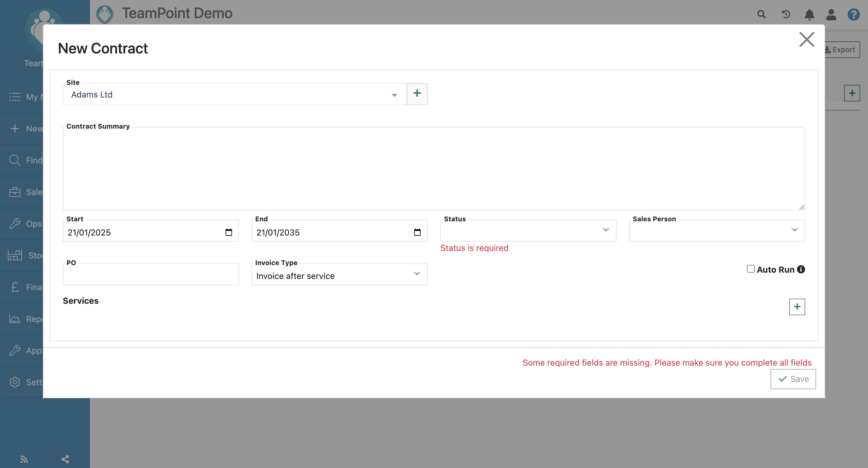Click the Start date input field
Viewport: 868px width, 468px height.
point(152,232)
